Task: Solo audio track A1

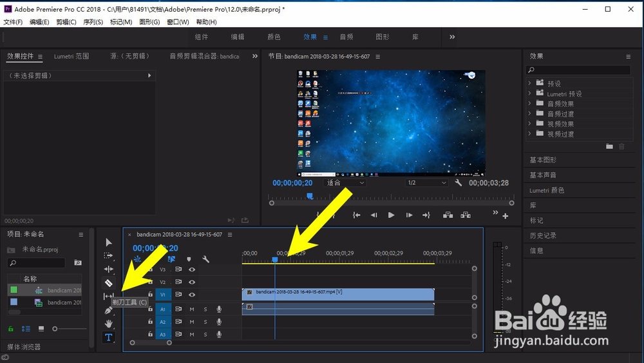Action: tap(205, 309)
